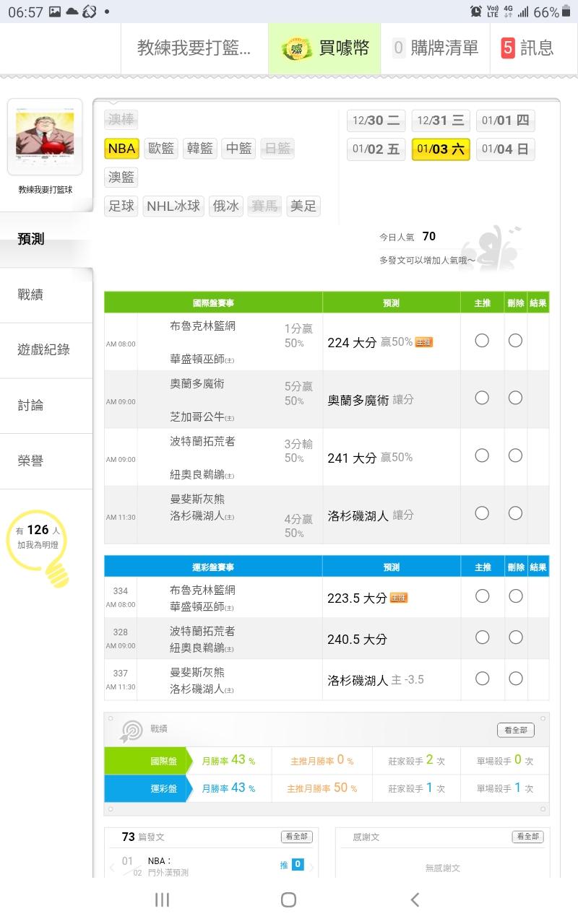Click the lightbulb follow icon

click(x=56, y=572)
